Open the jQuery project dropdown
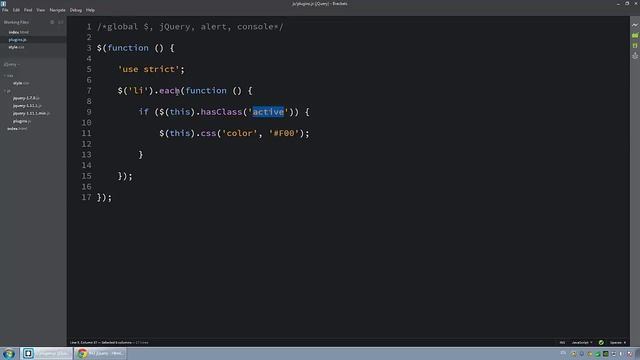The width and height of the screenshot is (640, 360). 11,64
